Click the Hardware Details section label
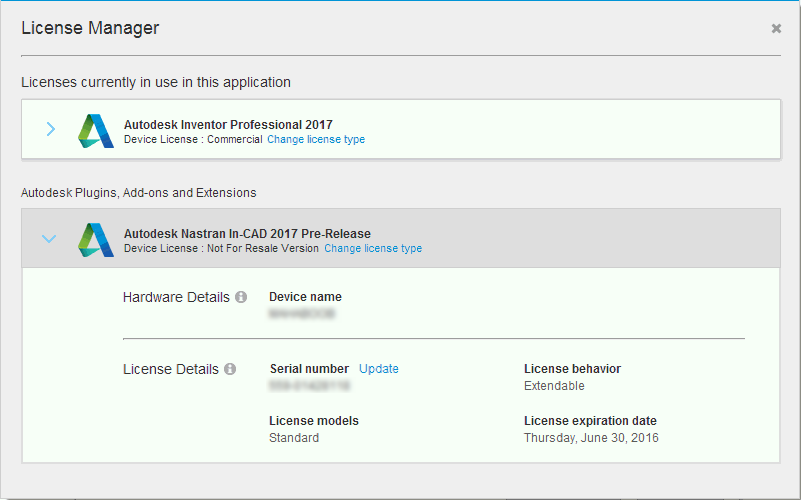 [176, 297]
